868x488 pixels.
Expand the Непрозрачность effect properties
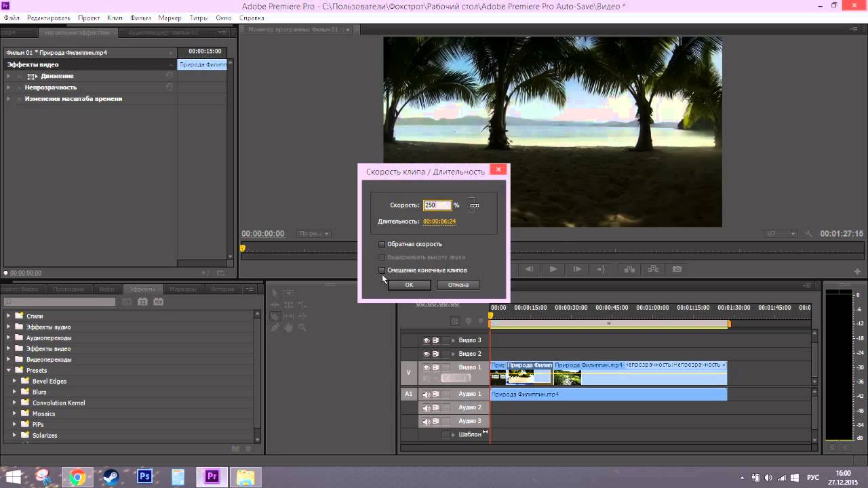click(x=9, y=87)
